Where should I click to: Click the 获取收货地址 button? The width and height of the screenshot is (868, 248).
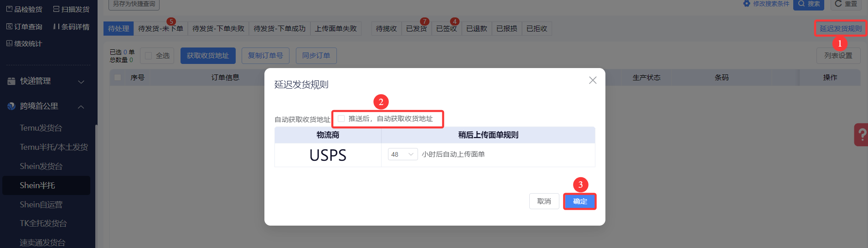point(208,55)
